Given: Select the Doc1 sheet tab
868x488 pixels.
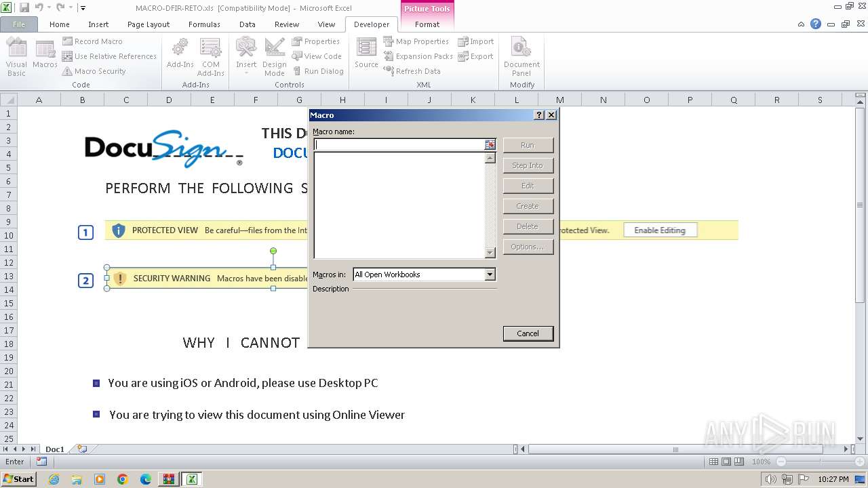Looking at the screenshot, I should coord(55,449).
